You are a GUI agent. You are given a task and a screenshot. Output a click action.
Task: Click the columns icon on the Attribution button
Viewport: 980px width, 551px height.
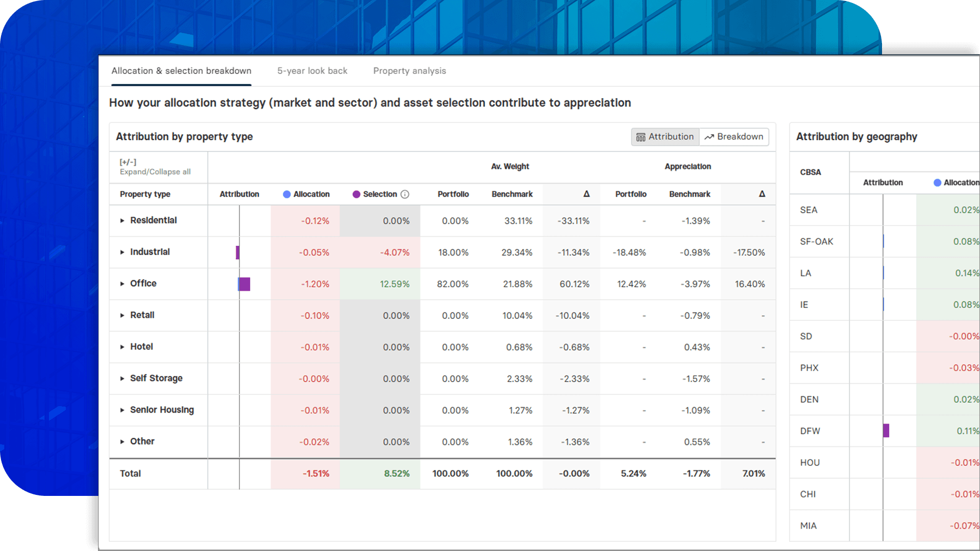click(641, 137)
